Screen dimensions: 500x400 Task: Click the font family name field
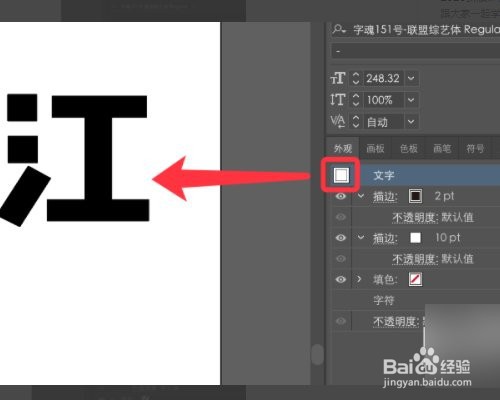coord(426,30)
